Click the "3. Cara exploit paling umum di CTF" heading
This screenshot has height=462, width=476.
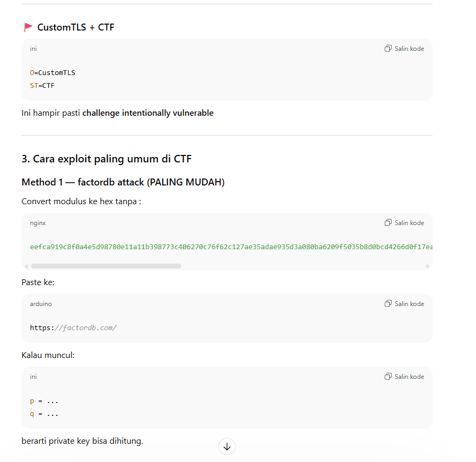(x=107, y=159)
